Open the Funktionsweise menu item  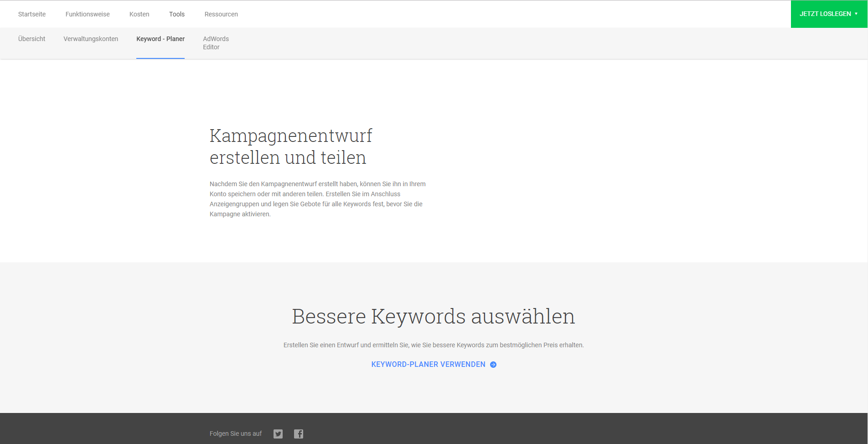(x=88, y=14)
